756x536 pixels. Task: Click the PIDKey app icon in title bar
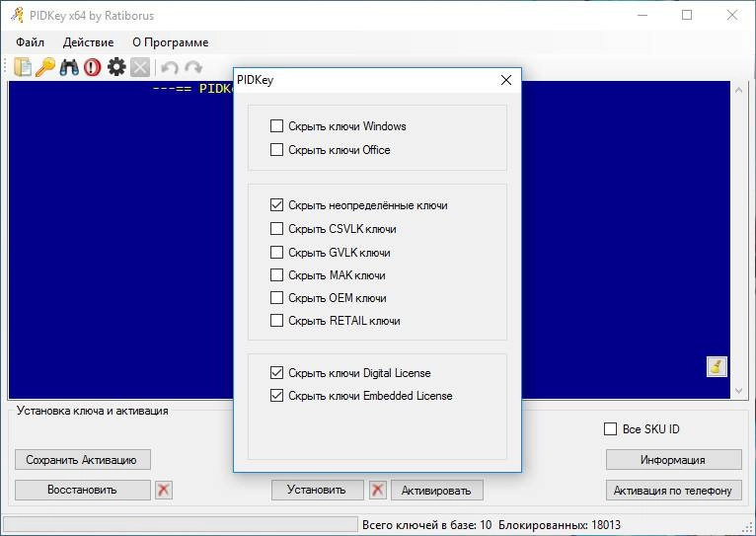pyautogui.click(x=18, y=16)
